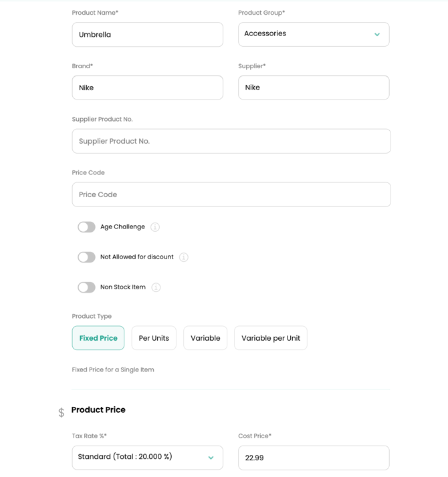Toggle the Non Stock Item switch
Screen dimensions: 448x477
(x=87, y=287)
